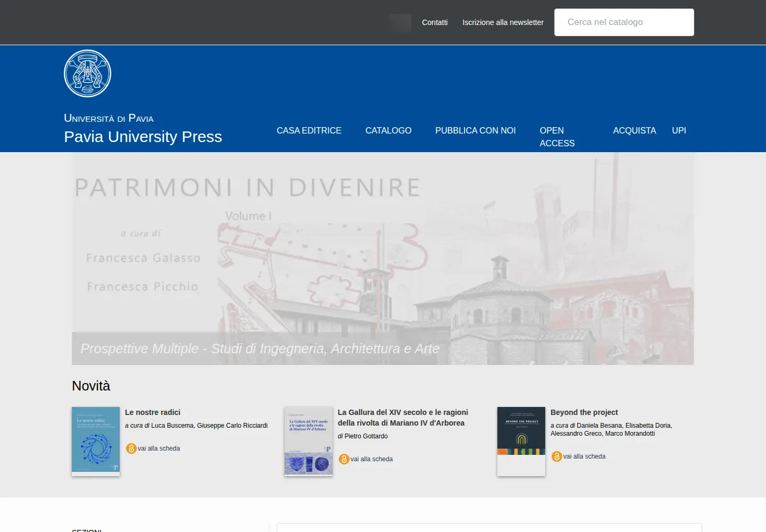Go to scheda for Le nostre radici
The image size is (766, 532).
tap(159, 448)
